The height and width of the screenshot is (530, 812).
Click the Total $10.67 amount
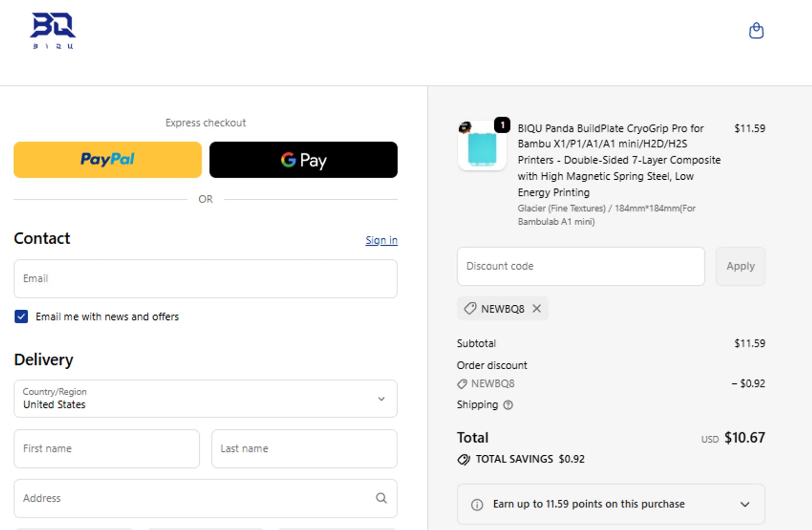coord(744,437)
